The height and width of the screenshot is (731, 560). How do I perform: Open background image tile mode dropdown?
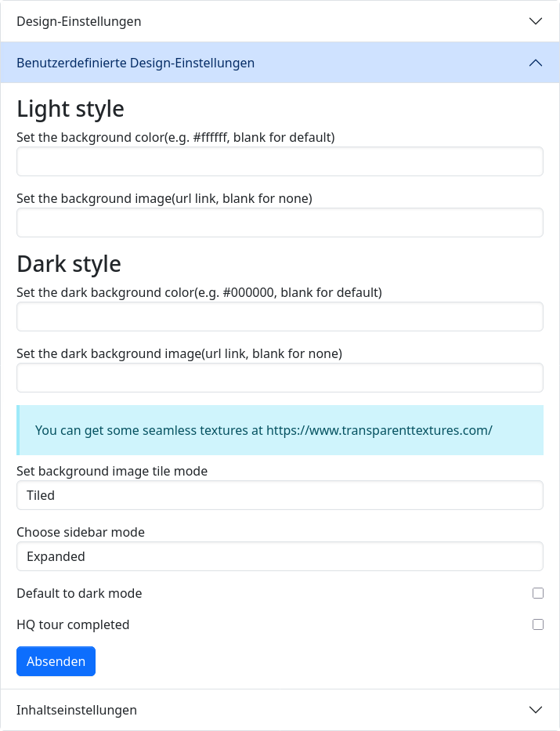280,495
